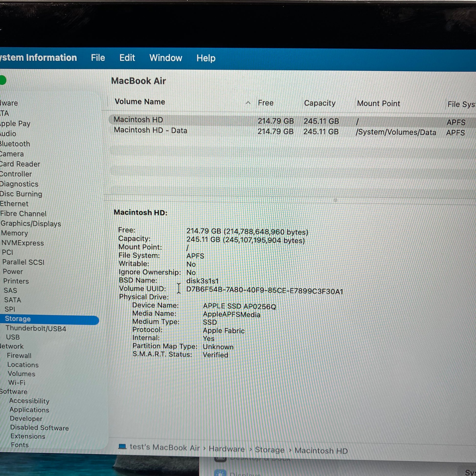Viewport: 476px width, 476px height.
Task: Click the pane divider handle dot
Action: [x=335, y=200]
